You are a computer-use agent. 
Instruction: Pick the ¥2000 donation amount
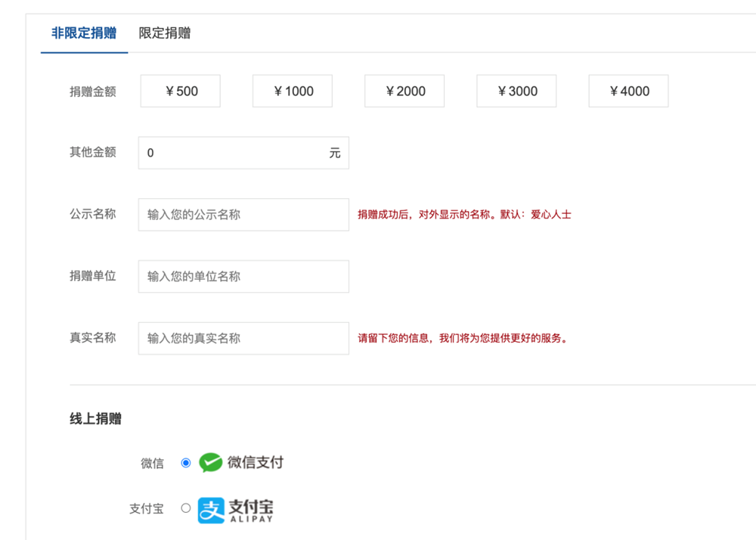point(404,92)
